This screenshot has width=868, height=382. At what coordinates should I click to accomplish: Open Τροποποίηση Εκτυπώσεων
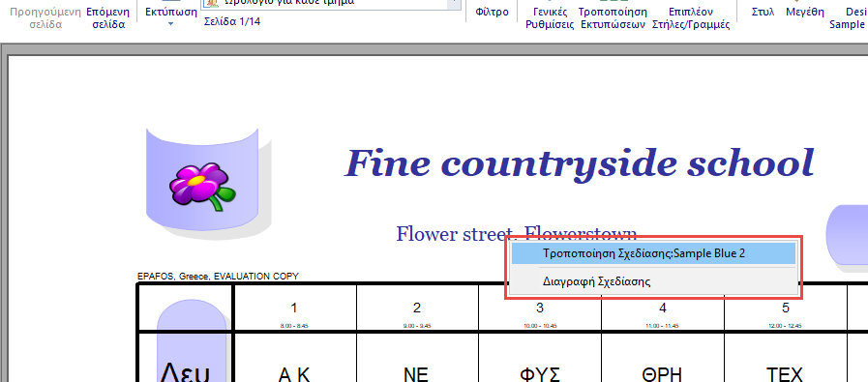coord(613,17)
